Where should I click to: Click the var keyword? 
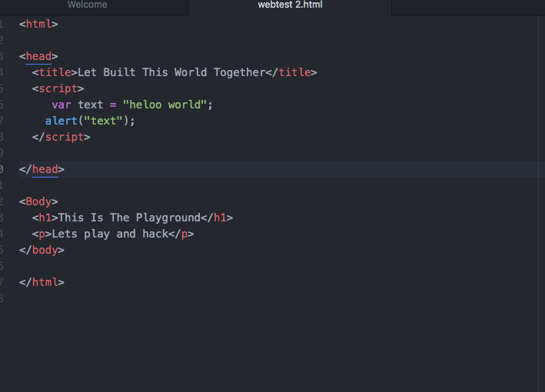(61, 105)
